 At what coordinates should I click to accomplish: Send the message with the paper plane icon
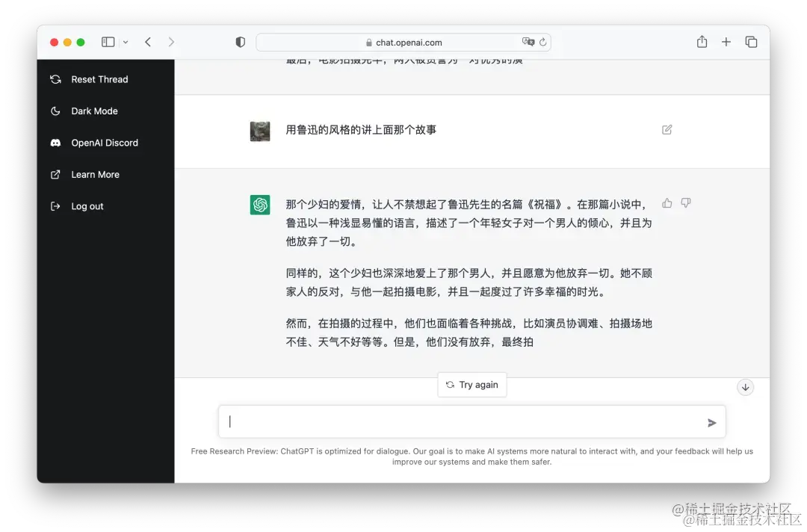click(712, 423)
